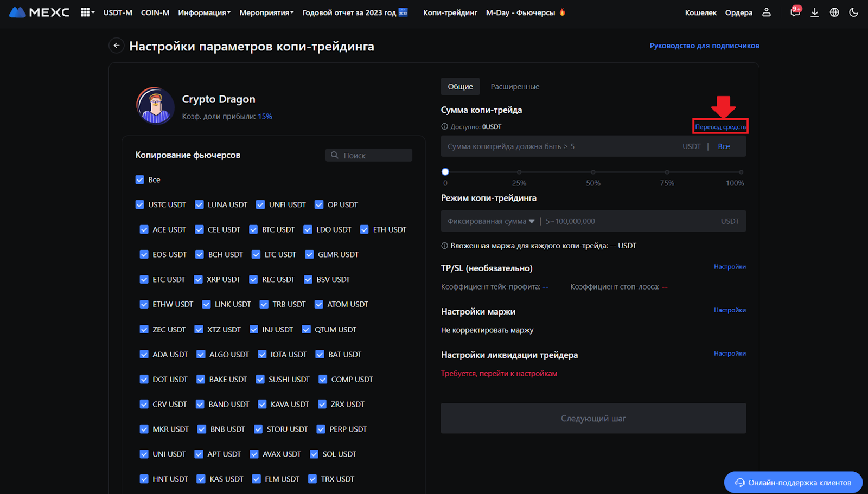Open the language globe icon

pos(834,12)
